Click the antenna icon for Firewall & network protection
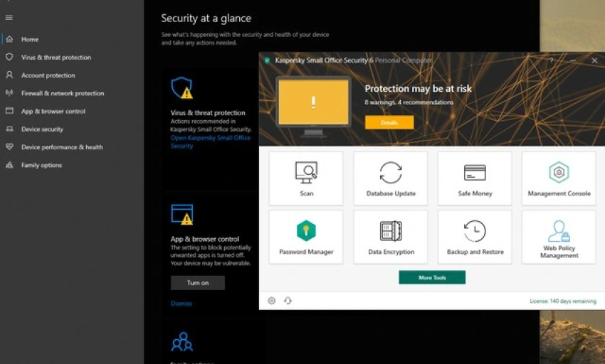Screen dimensions: 605x364 coord(10,93)
